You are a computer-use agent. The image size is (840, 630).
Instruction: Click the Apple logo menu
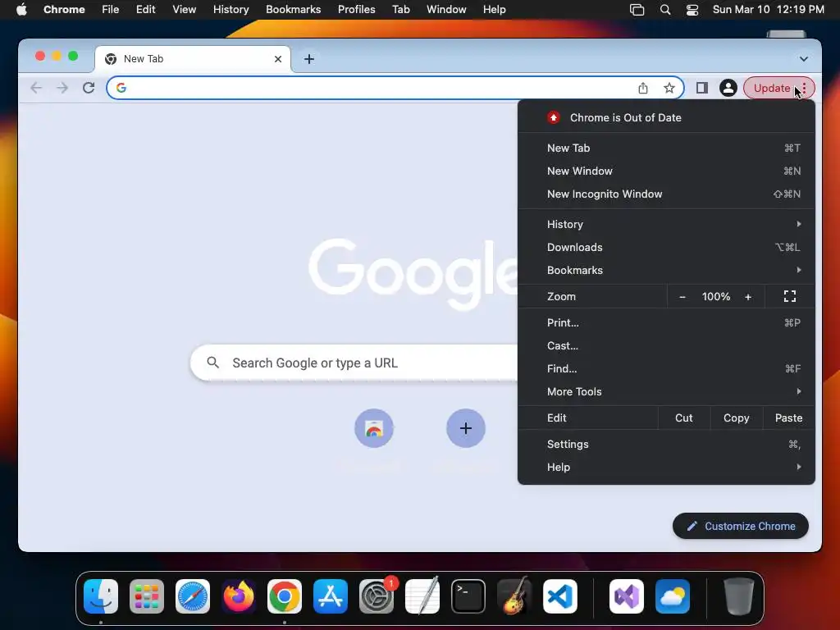[21, 10]
